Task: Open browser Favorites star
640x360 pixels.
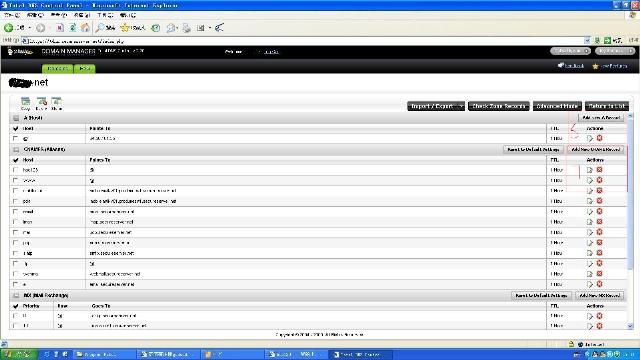Action: click(125, 28)
